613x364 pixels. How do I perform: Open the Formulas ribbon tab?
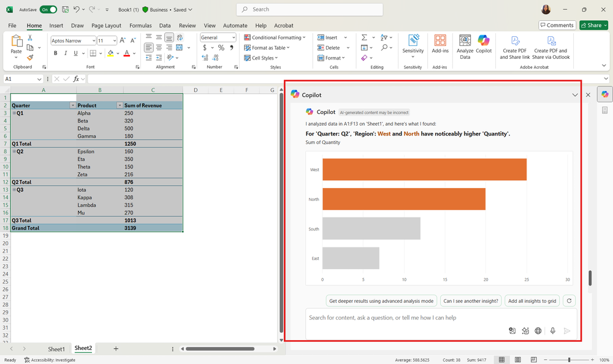(x=140, y=25)
